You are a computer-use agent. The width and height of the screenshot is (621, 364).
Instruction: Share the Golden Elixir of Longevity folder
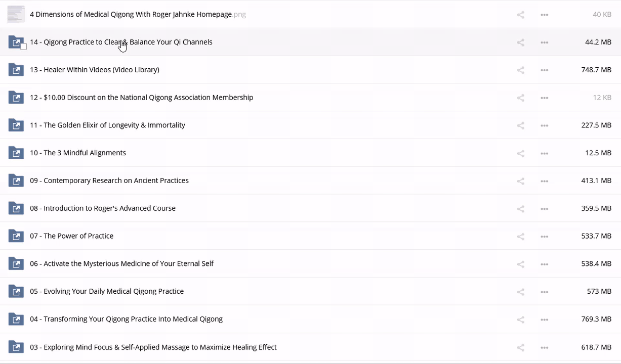click(x=520, y=125)
